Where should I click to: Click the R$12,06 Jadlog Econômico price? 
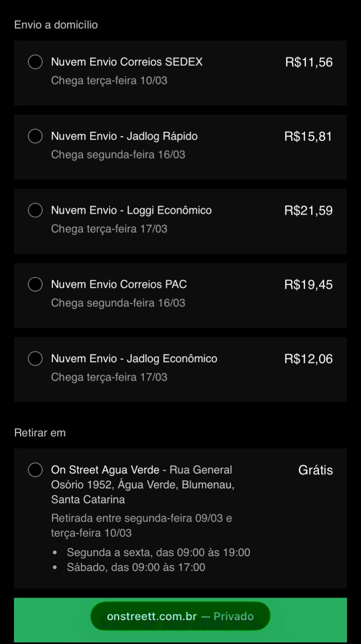pyautogui.click(x=308, y=359)
